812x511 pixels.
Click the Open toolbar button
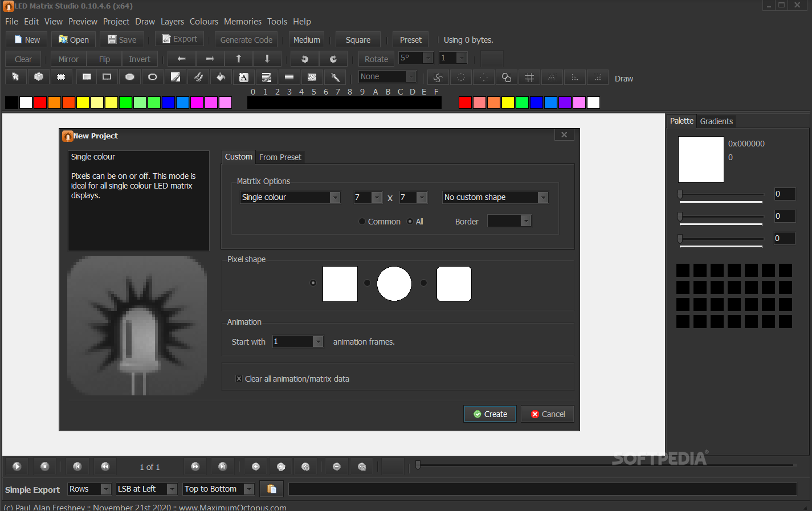(74, 40)
